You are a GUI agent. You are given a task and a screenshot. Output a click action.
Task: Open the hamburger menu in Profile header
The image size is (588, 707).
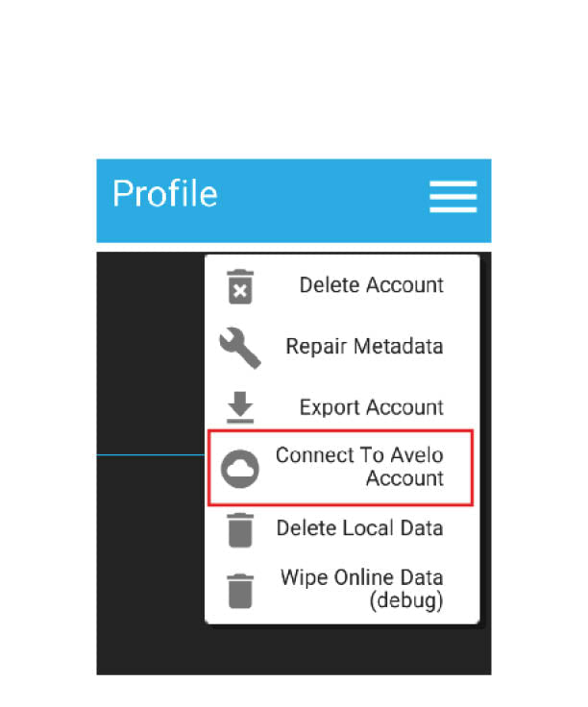(x=453, y=197)
